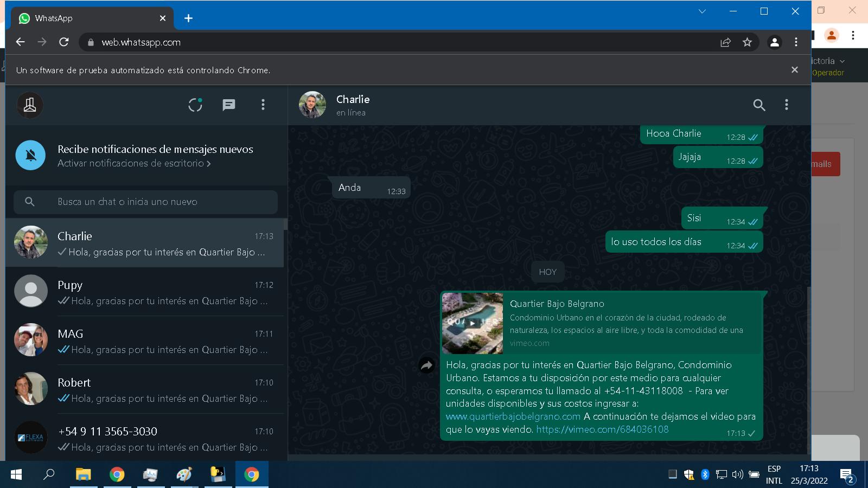Open the Windows notification center
The height and width of the screenshot is (488, 868).
coord(847,476)
